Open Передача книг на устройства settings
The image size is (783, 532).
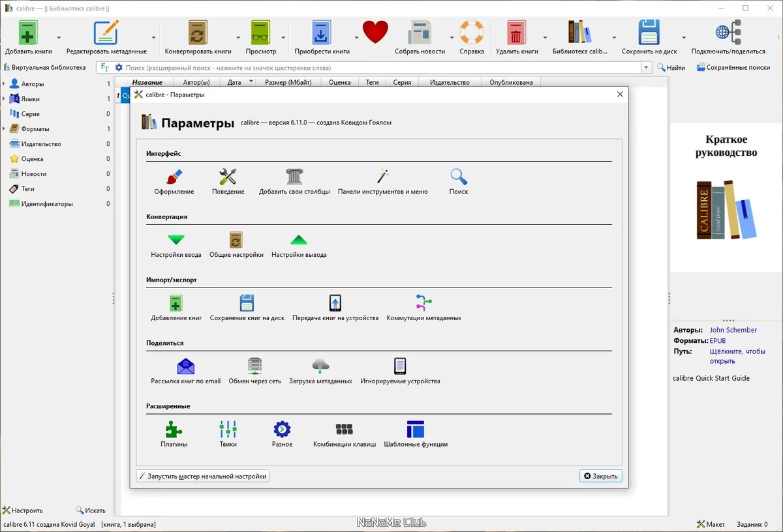335,308
